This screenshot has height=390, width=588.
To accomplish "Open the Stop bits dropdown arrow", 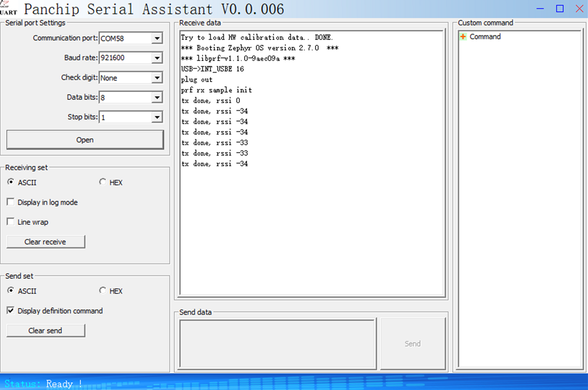I will pos(157,117).
